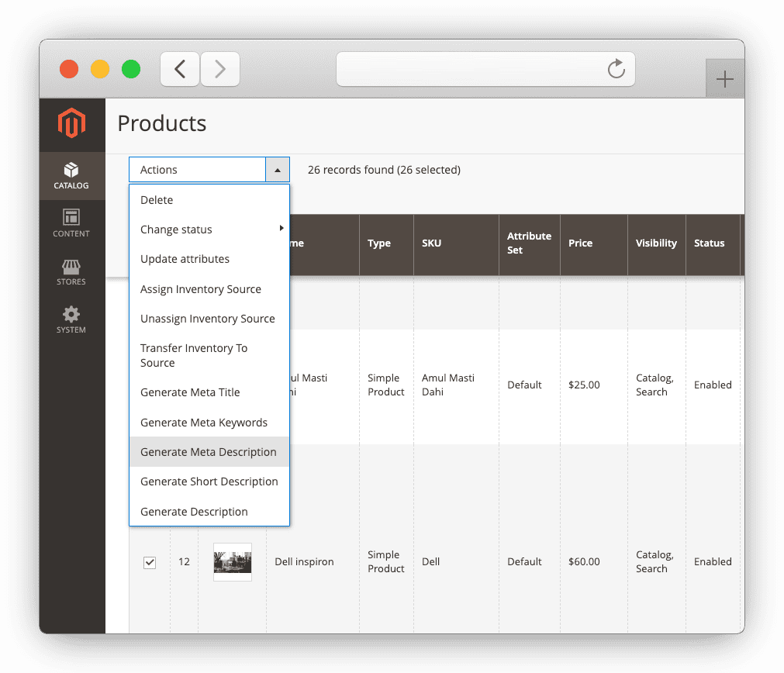This screenshot has width=784, height=673.
Task: Choose Generate Meta Title action
Action: [x=190, y=392]
